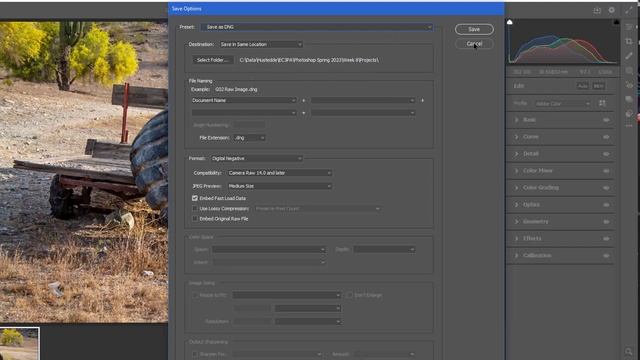Open Destination dropdown Save in Same Location
Screen dimensions: 640x360
click(261, 44)
